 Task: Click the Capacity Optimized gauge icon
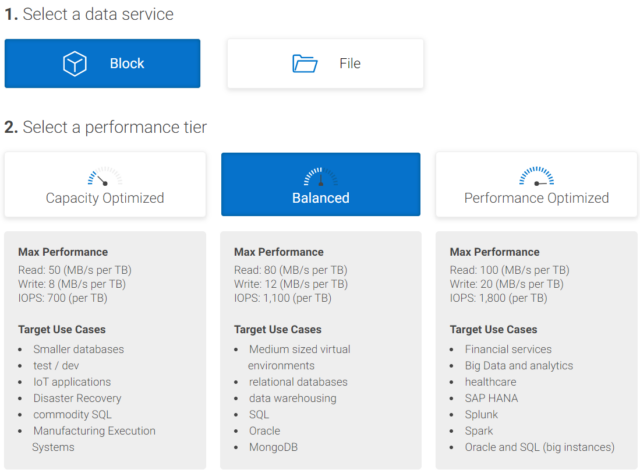point(104,177)
